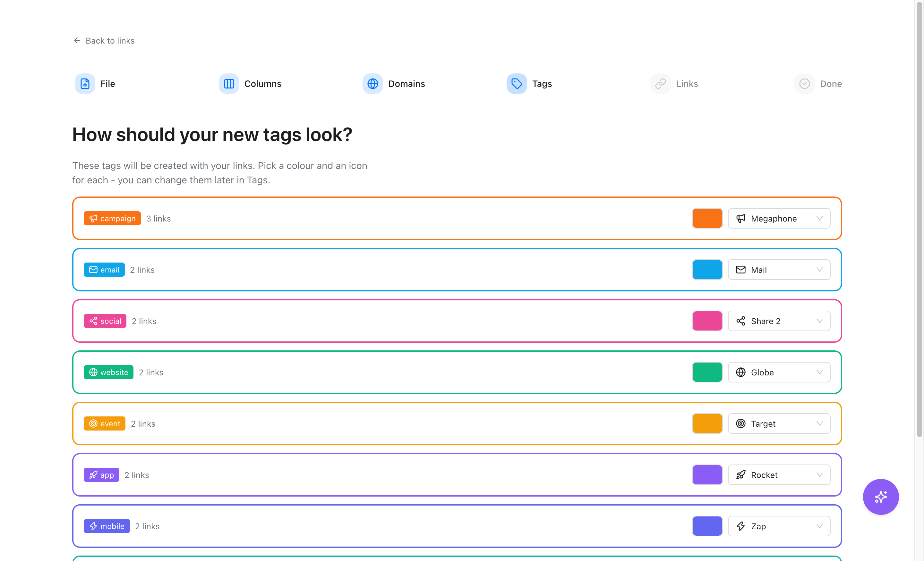Click the "2 links" count beside website
Viewport: 924px width, 561px height.
(x=151, y=373)
